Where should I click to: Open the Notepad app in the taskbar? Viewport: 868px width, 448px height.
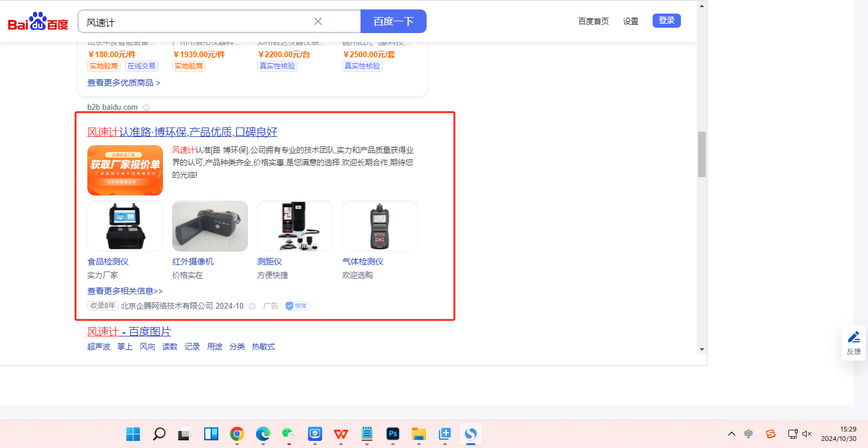pyautogui.click(x=367, y=434)
